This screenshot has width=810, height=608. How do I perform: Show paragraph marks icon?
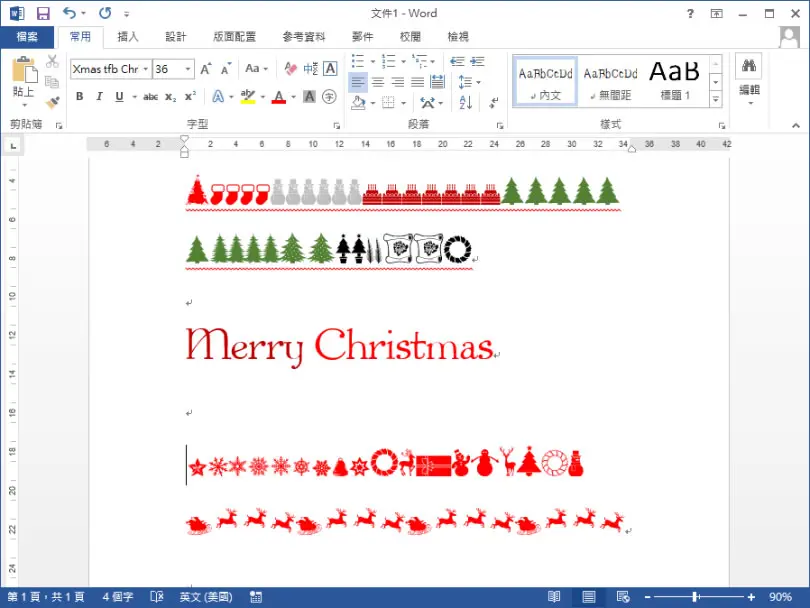point(493,102)
